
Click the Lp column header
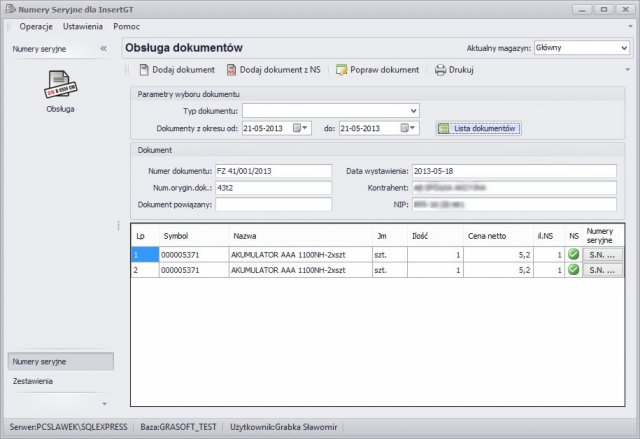tap(145, 236)
